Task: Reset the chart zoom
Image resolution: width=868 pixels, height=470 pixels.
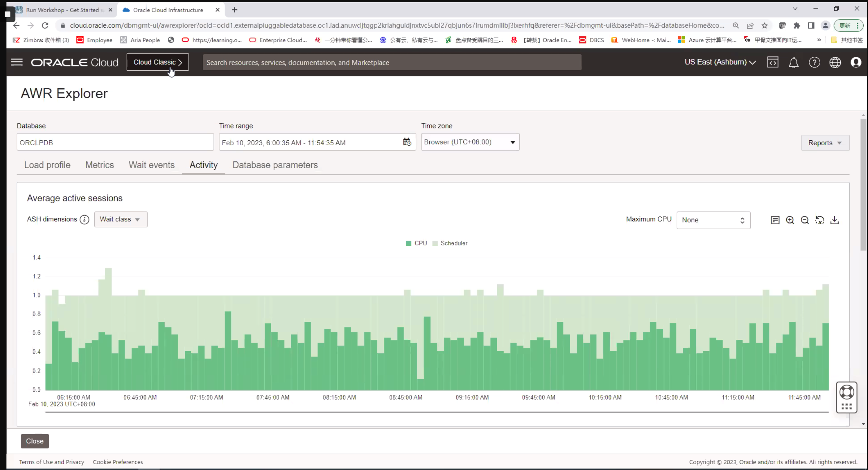Action: pos(820,220)
